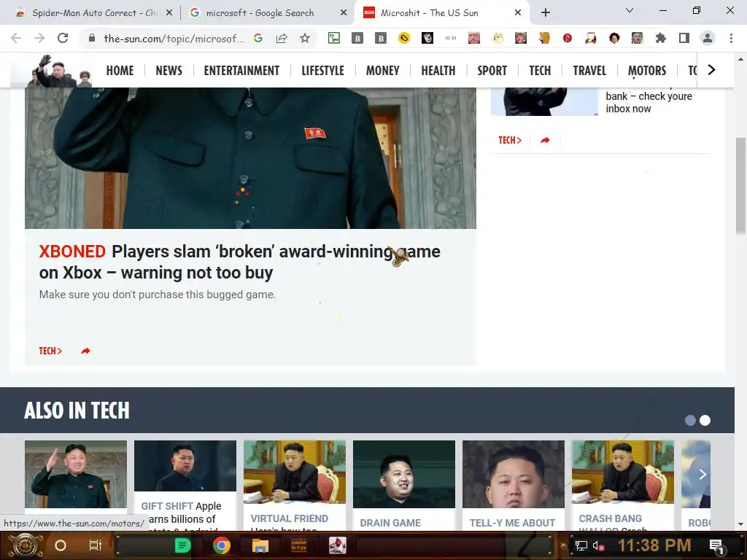Screen dimensions: 747x560
Task: Open the TELL-Y ME ABOUT article card
Action: (x=513, y=485)
